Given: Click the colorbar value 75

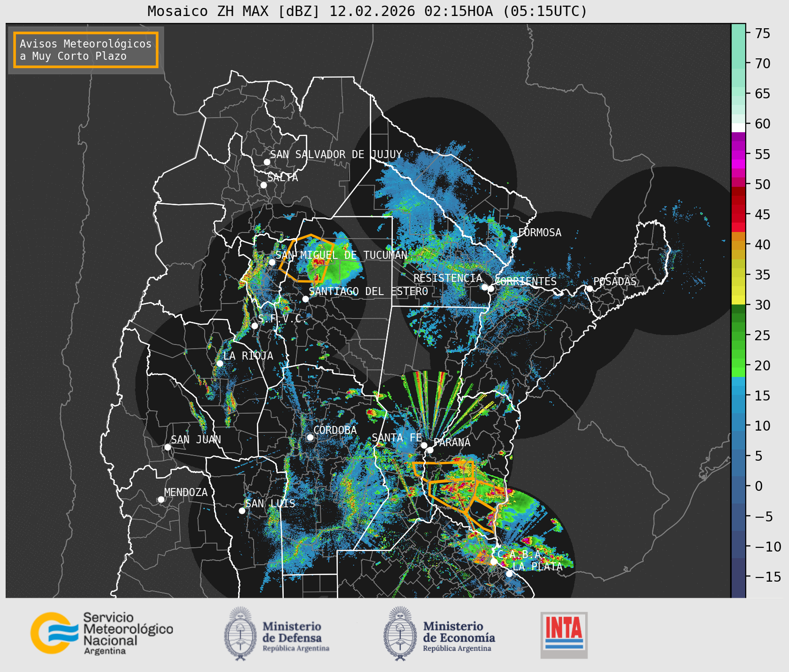Looking at the screenshot, I should (x=763, y=33).
